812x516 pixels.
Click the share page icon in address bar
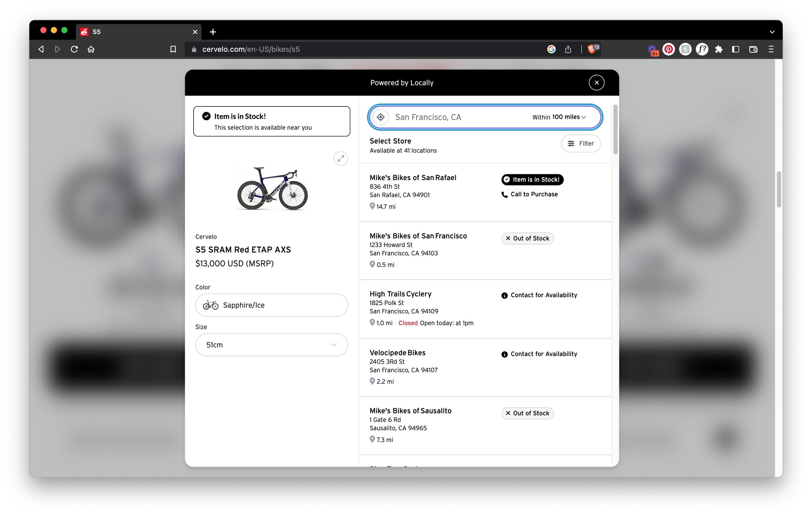tap(568, 49)
